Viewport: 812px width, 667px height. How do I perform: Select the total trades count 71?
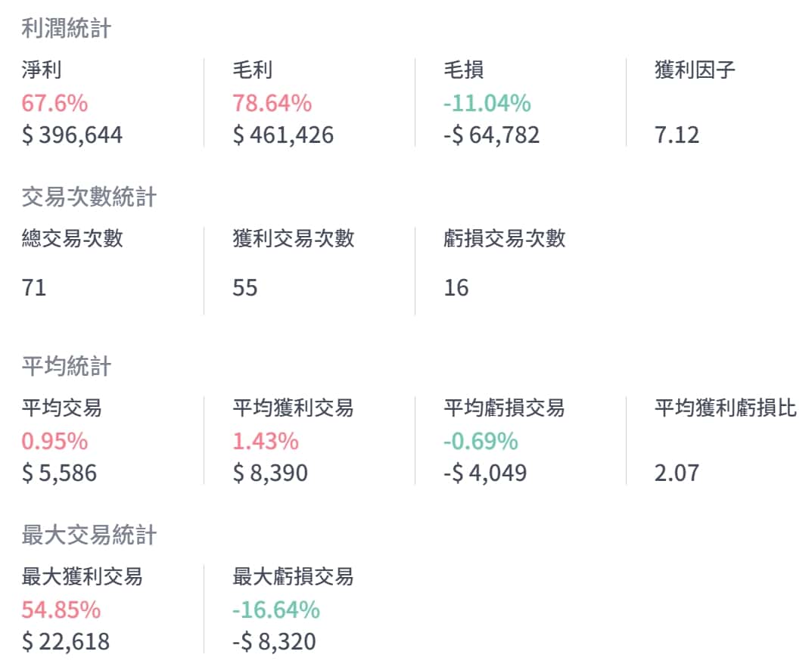(34, 288)
